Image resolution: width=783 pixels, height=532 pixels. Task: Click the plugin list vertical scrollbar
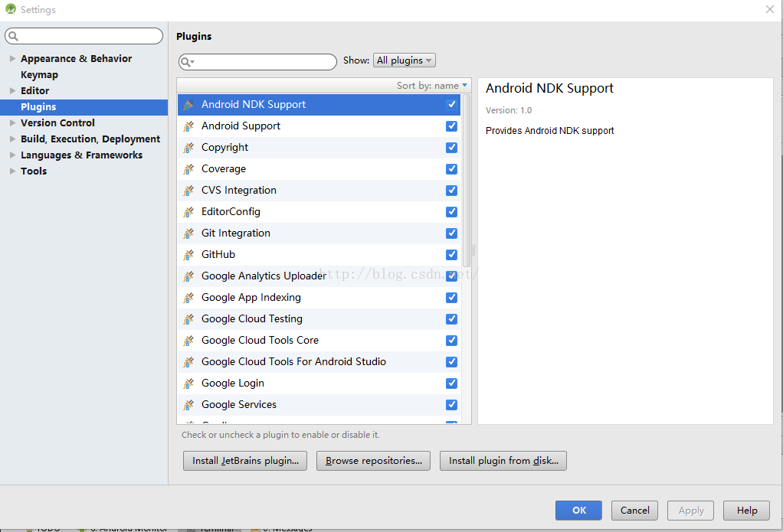(467, 181)
